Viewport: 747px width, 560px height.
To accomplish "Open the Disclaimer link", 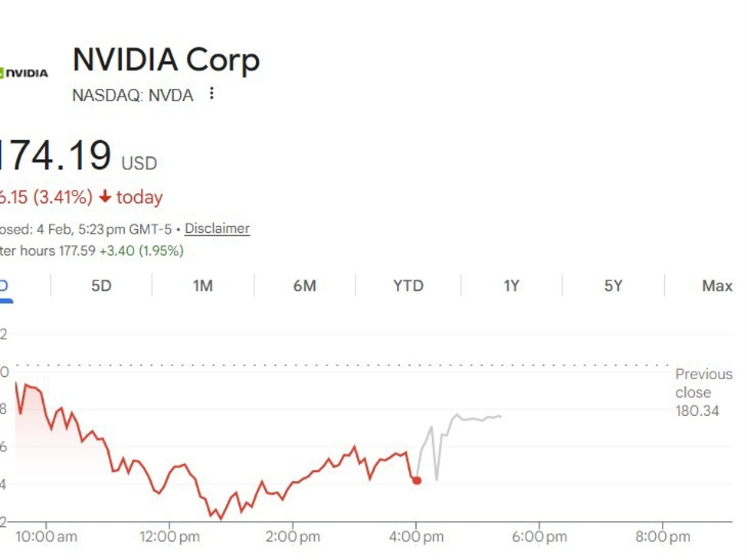I will pyautogui.click(x=217, y=228).
